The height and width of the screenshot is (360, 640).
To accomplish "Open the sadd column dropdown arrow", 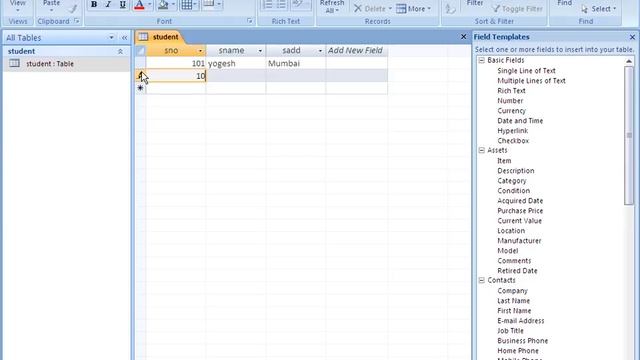I will pyautogui.click(x=320, y=51).
